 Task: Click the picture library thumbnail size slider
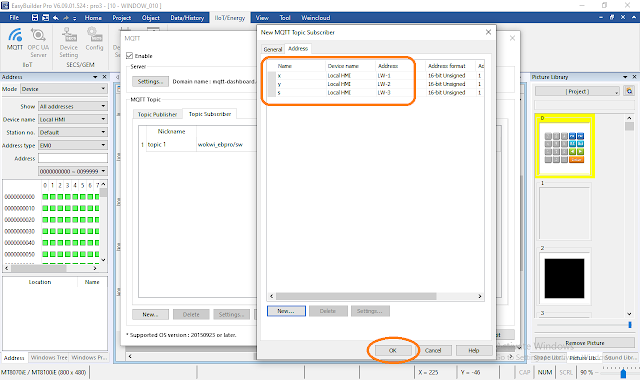point(630,325)
